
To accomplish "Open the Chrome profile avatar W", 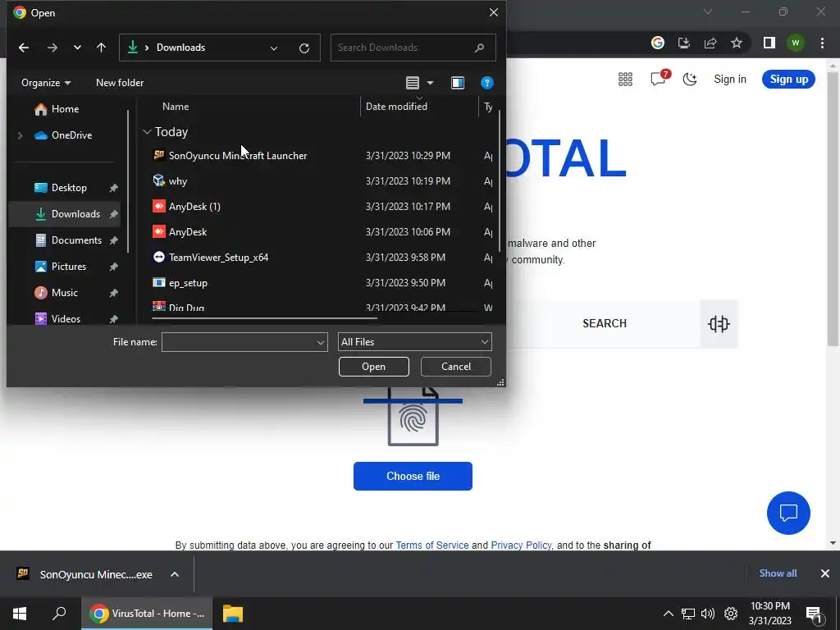I will [796, 43].
